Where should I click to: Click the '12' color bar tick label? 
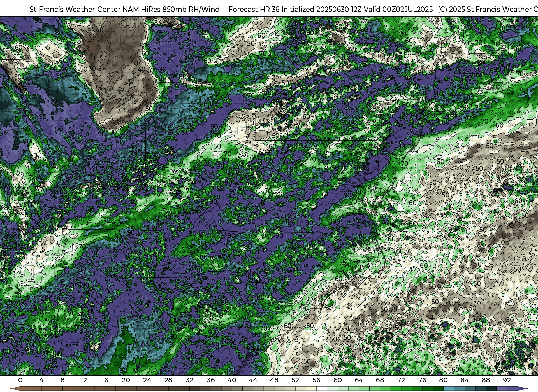tap(84, 380)
